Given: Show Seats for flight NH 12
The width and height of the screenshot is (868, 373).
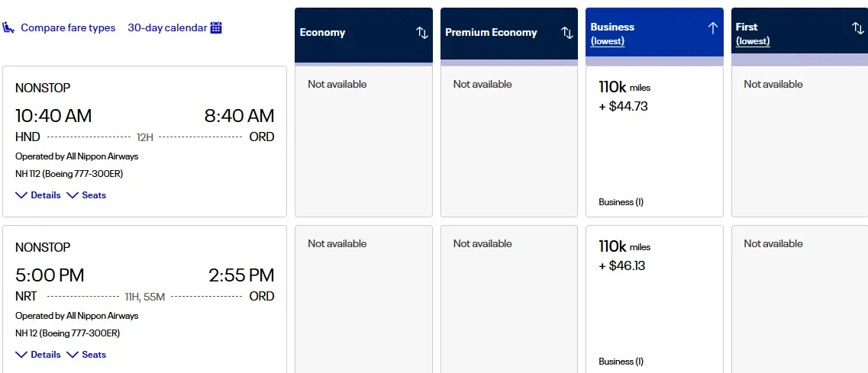Looking at the screenshot, I should [x=86, y=355].
